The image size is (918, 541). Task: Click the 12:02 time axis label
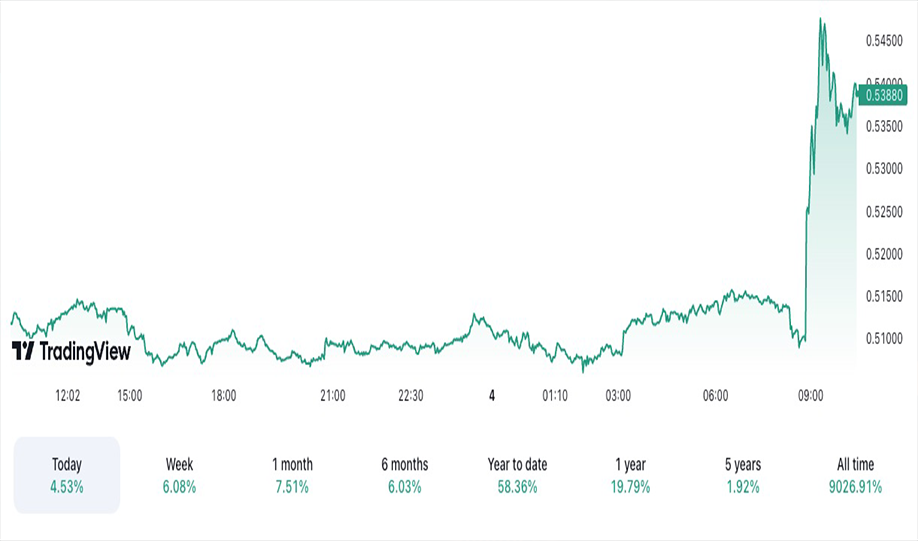pos(68,396)
